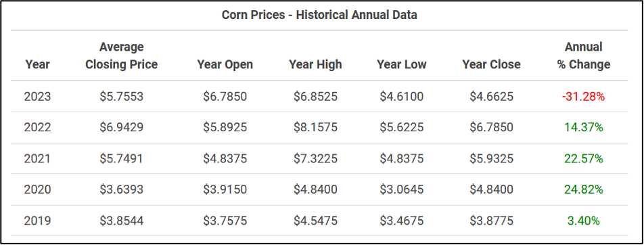The width and height of the screenshot is (644, 245).
Task: Select the green 24.82% change value
Action: pyautogui.click(x=584, y=190)
